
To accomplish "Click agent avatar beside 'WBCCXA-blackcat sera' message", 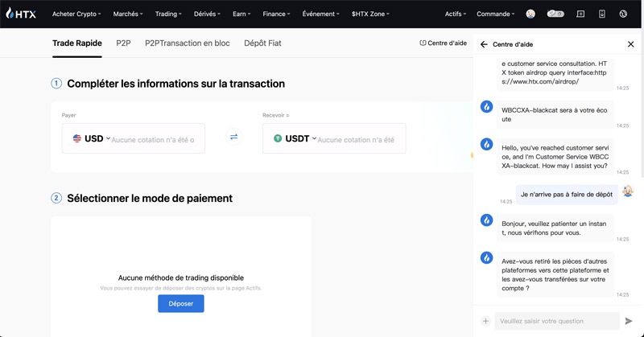I will pos(487,107).
